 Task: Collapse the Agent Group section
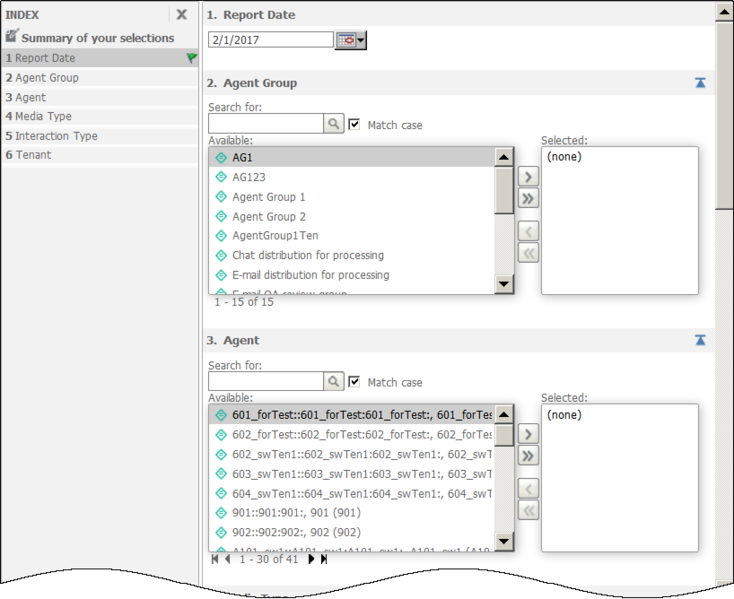pyautogui.click(x=700, y=83)
